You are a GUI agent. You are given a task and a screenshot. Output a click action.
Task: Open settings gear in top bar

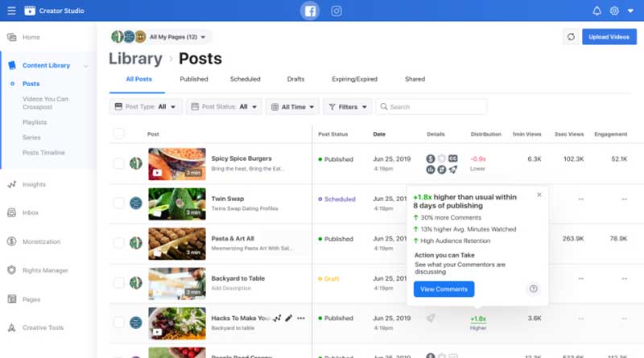(x=614, y=11)
